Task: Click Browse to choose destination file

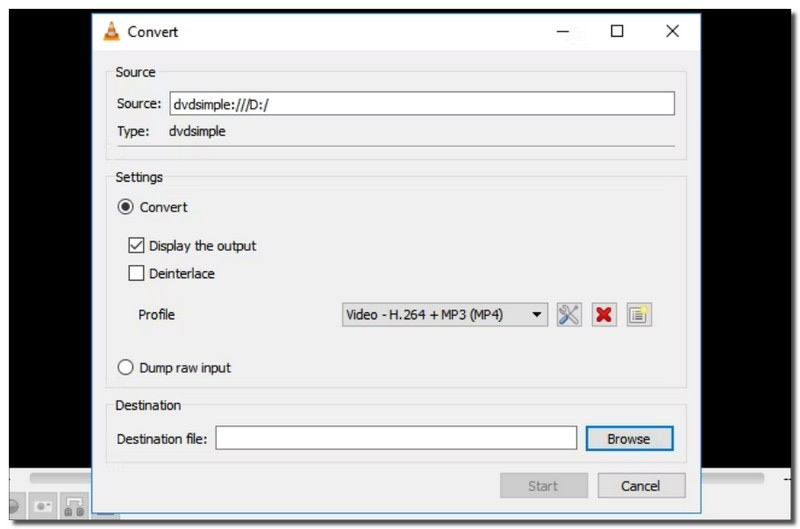Action: pyautogui.click(x=629, y=439)
